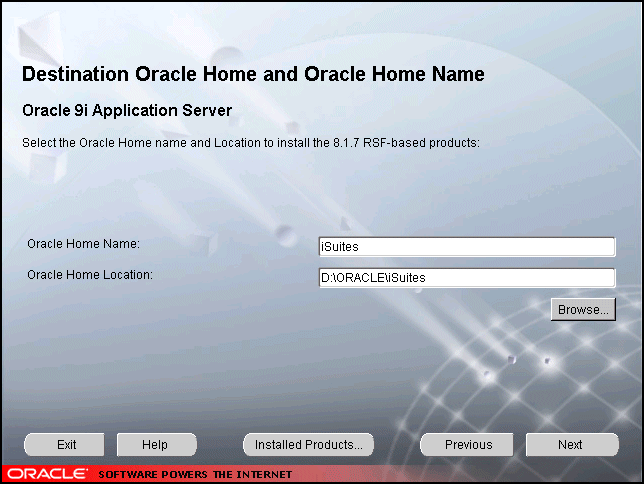Proceed with the Next button

(x=572, y=445)
